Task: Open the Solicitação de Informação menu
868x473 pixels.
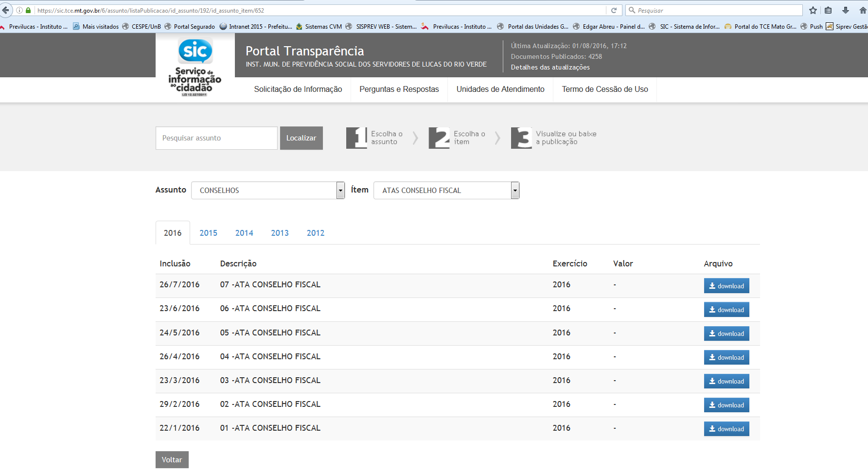Action: pyautogui.click(x=298, y=89)
